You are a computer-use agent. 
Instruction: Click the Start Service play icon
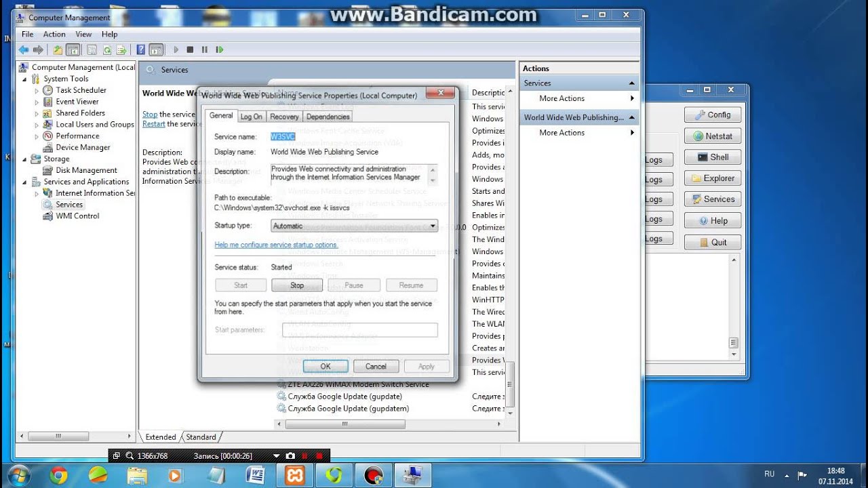[176, 49]
